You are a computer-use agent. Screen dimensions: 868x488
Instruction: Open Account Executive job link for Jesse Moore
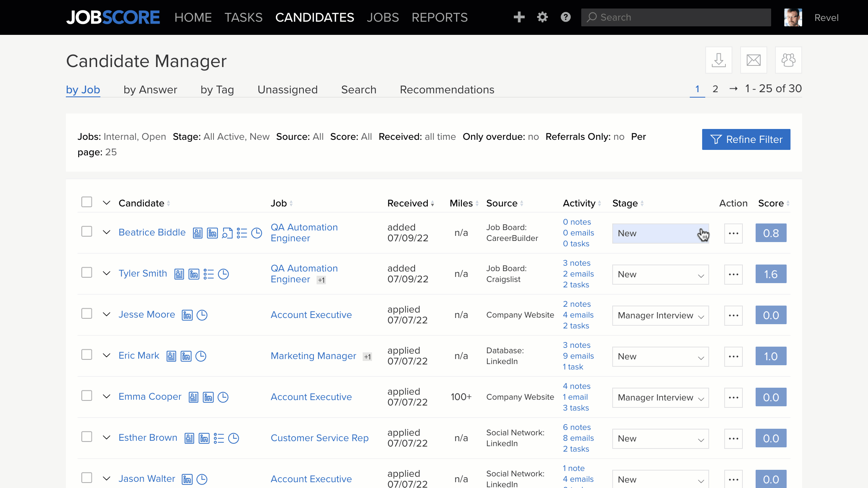(x=311, y=314)
